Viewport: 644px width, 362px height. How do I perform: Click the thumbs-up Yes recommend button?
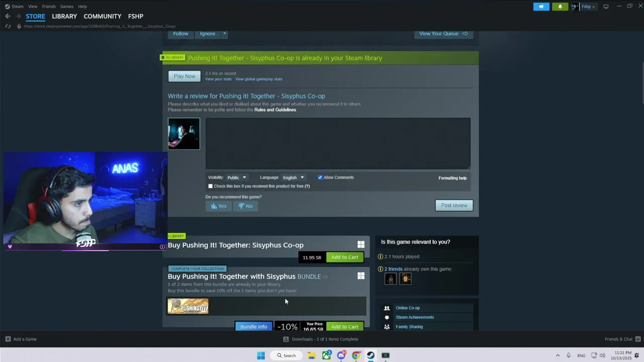point(218,206)
